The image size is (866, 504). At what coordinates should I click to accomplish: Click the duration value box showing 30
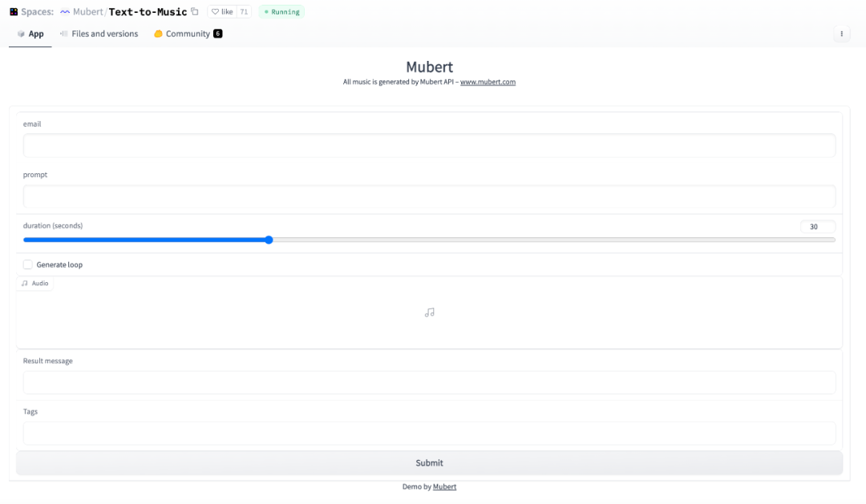817,226
